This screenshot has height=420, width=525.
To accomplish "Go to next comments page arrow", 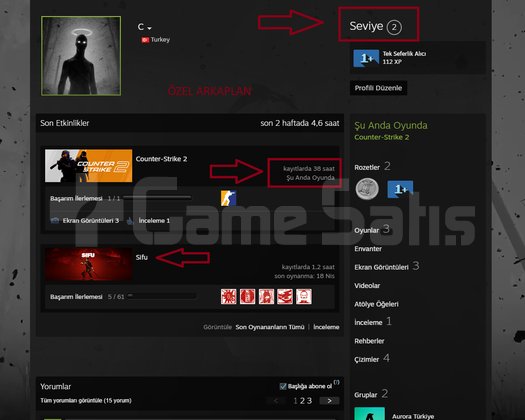I will 329,401.
